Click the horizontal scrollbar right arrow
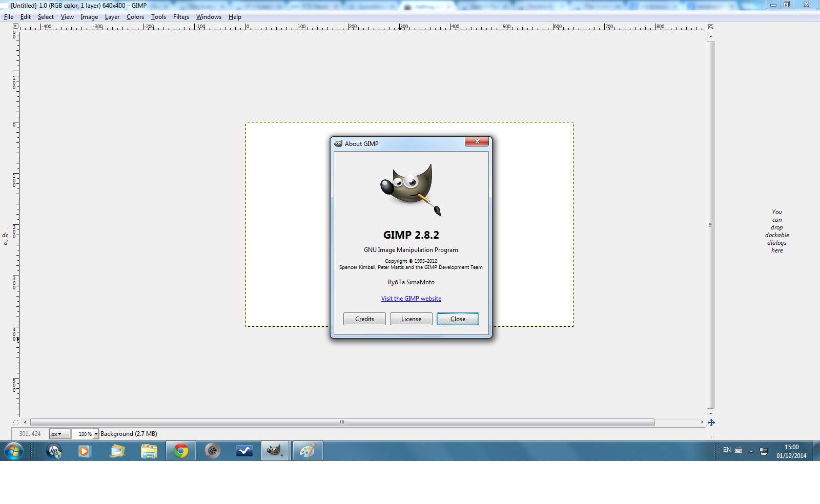This screenshot has width=820, height=504. tap(702, 423)
